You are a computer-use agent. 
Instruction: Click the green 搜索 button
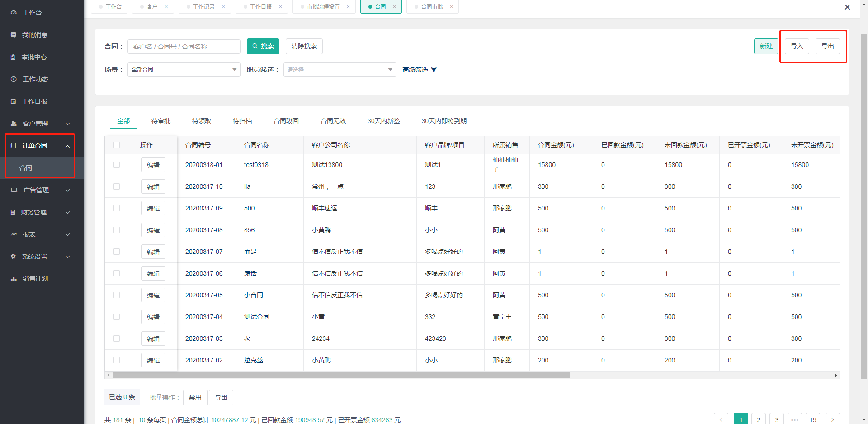tap(263, 46)
